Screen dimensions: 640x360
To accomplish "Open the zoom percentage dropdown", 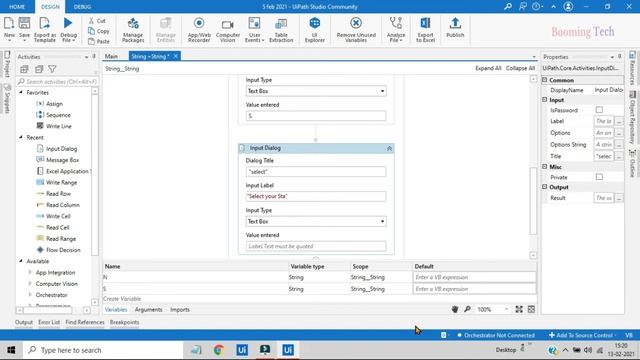I will 506,309.
